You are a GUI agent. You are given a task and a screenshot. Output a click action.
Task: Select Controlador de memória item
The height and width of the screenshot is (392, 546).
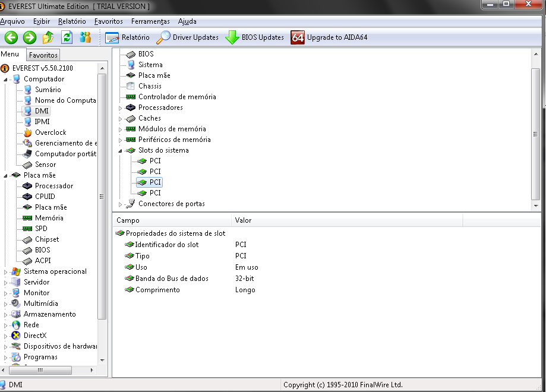click(x=177, y=97)
